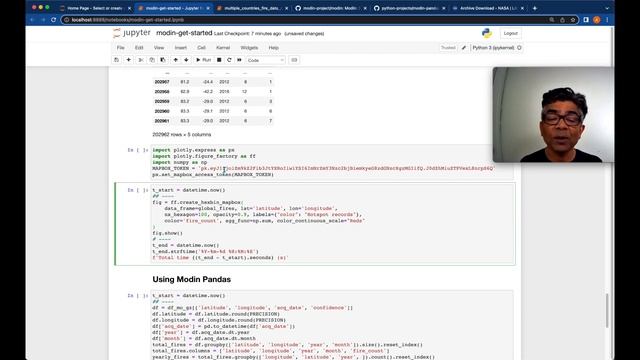Go back in browser history

[33, 20]
